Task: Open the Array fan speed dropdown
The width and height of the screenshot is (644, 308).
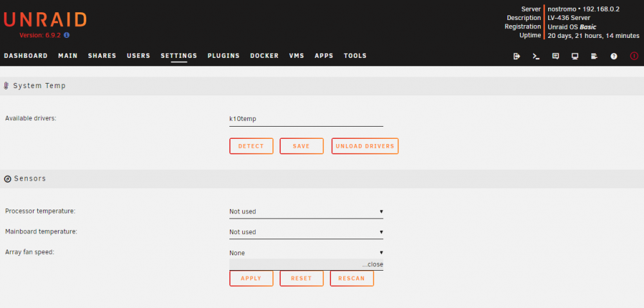Action: [x=306, y=253]
